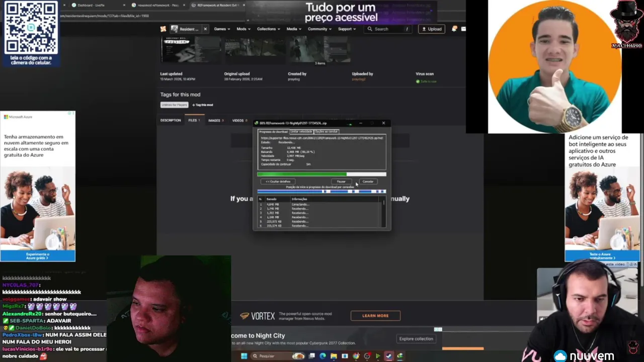
Task: Expand the Media dropdown menu
Action: click(294, 29)
